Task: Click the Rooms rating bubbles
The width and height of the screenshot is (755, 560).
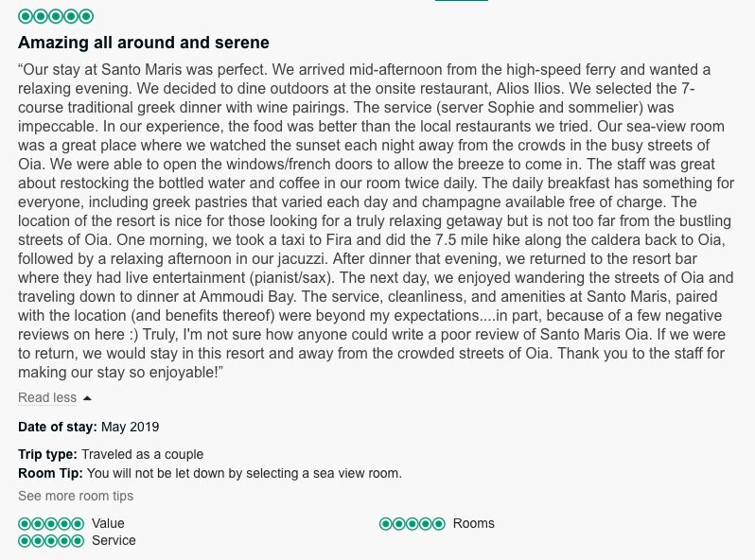Action: [x=413, y=523]
